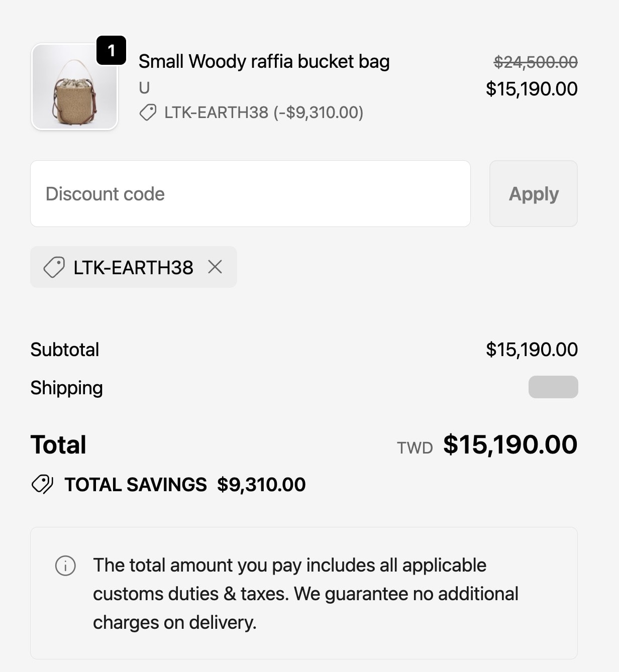Click the Discount code input field

click(250, 194)
